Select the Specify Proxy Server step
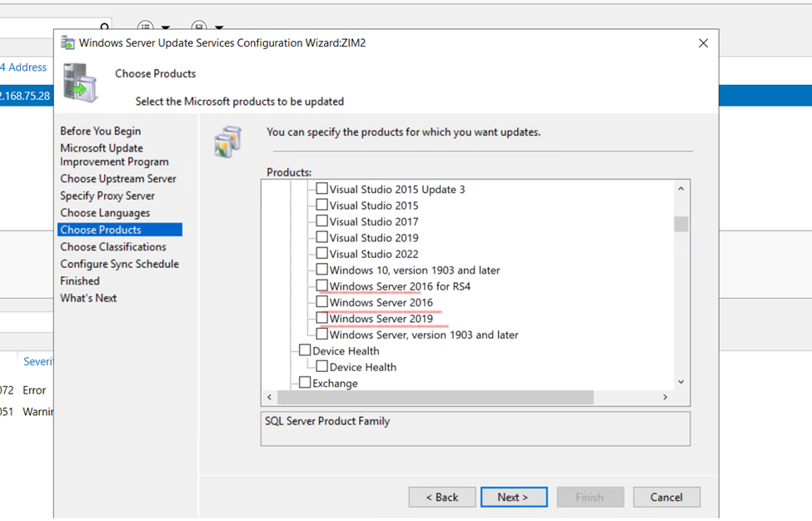Viewport: 812px width, 521px height. point(107,196)
